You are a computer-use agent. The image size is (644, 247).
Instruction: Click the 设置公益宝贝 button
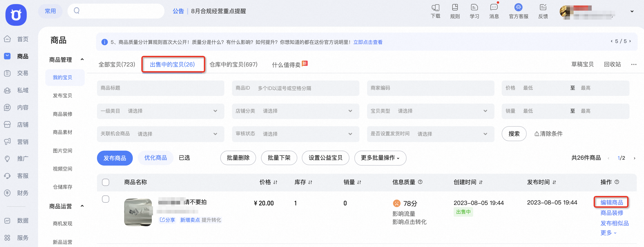point(325,158)
